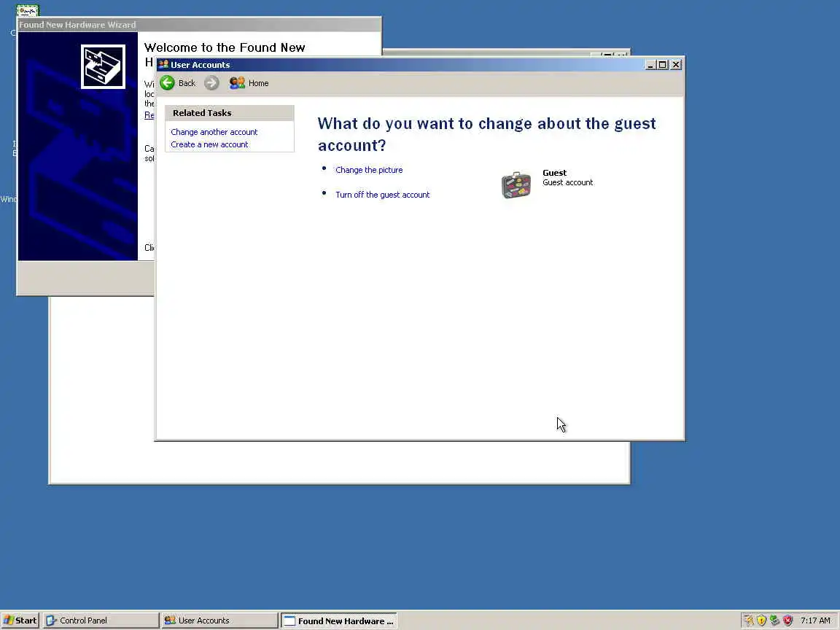Open the Start menu
Screen dimensions: 840x630
tap(20, 621)
